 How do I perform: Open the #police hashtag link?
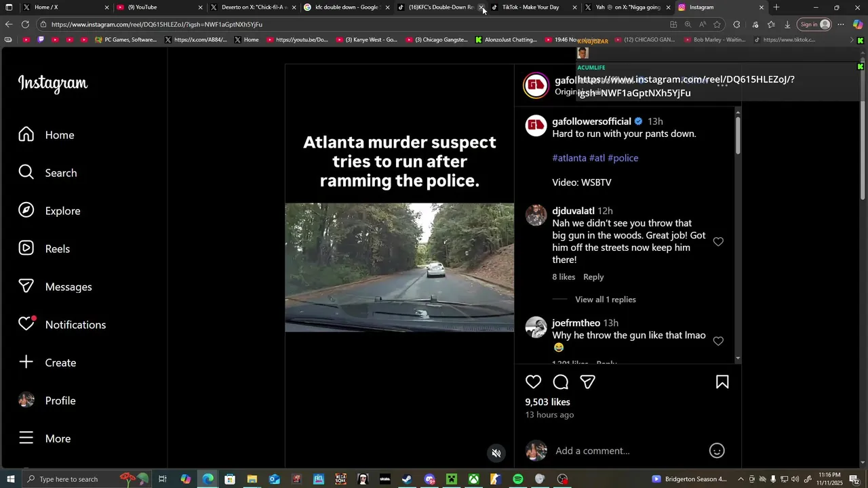pyautogui.click(x=623, y=158)
